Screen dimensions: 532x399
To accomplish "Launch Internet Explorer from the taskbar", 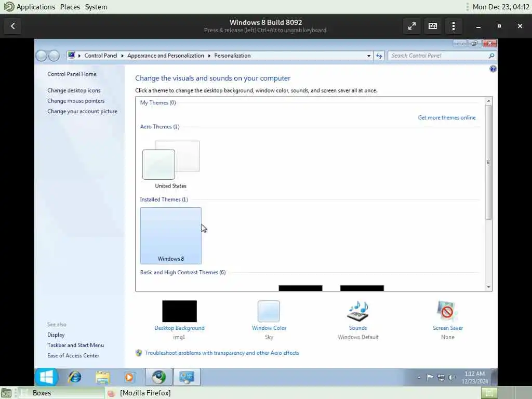I will [x=75, y=377].
